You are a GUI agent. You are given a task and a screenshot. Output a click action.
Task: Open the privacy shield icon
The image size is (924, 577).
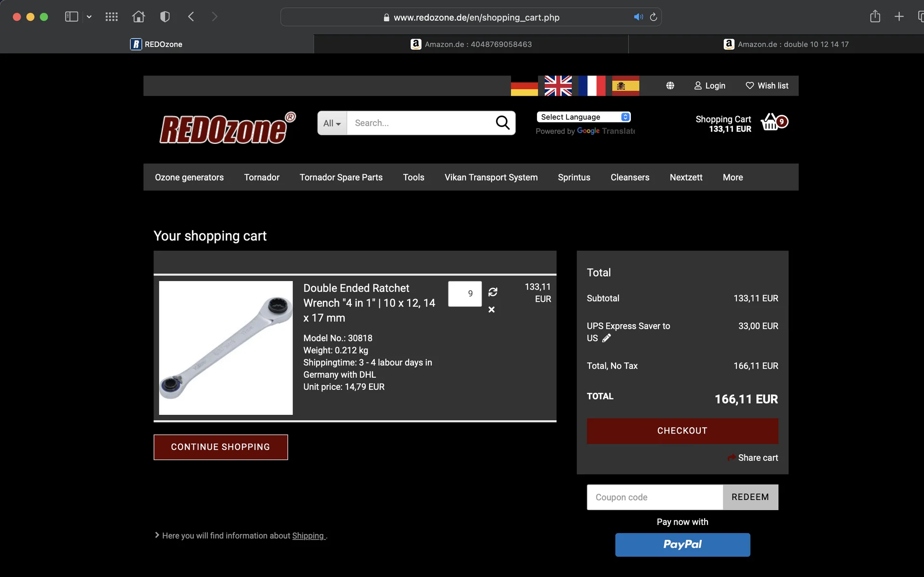(x=165, y=17)
